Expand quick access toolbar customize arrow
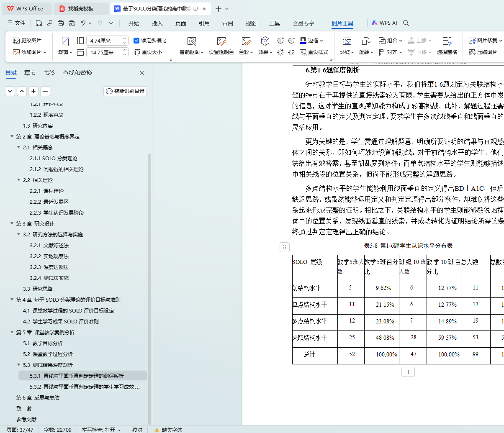This screenshot has width=504, height=433. coord(111,23)
